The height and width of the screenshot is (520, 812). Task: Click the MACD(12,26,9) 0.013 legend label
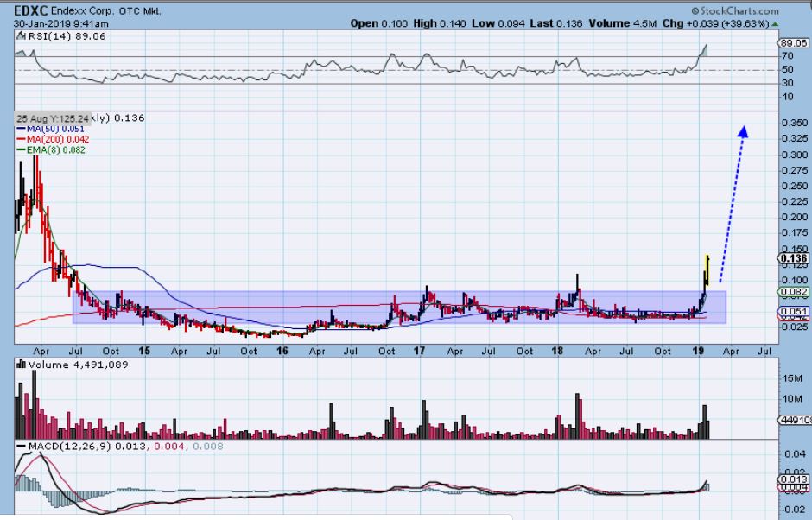click(x=81, y=446)
